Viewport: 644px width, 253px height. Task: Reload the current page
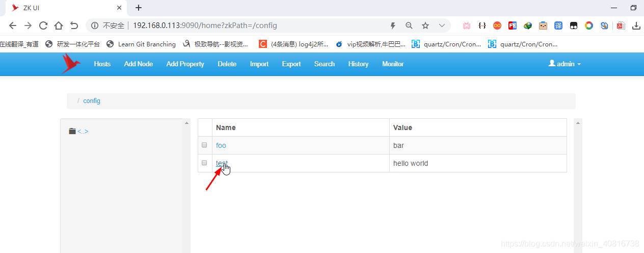point(43,26)
